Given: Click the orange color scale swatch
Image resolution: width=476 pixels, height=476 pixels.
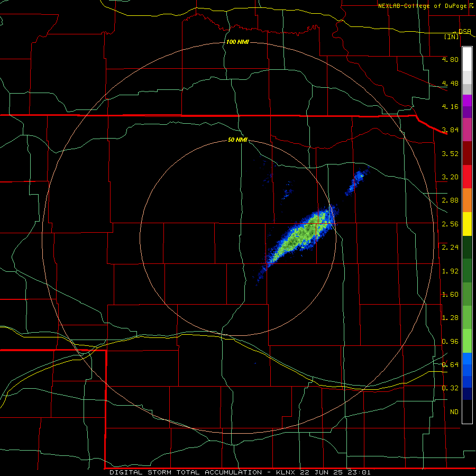Looking at the screenshot, I should click(467, 200).
